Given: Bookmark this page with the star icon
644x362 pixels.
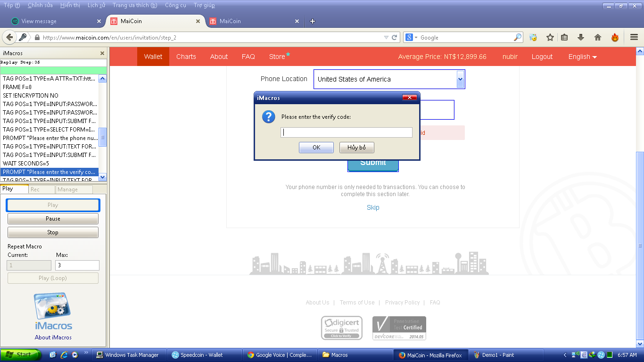Looking at the screenshot, I should point(550,37).
